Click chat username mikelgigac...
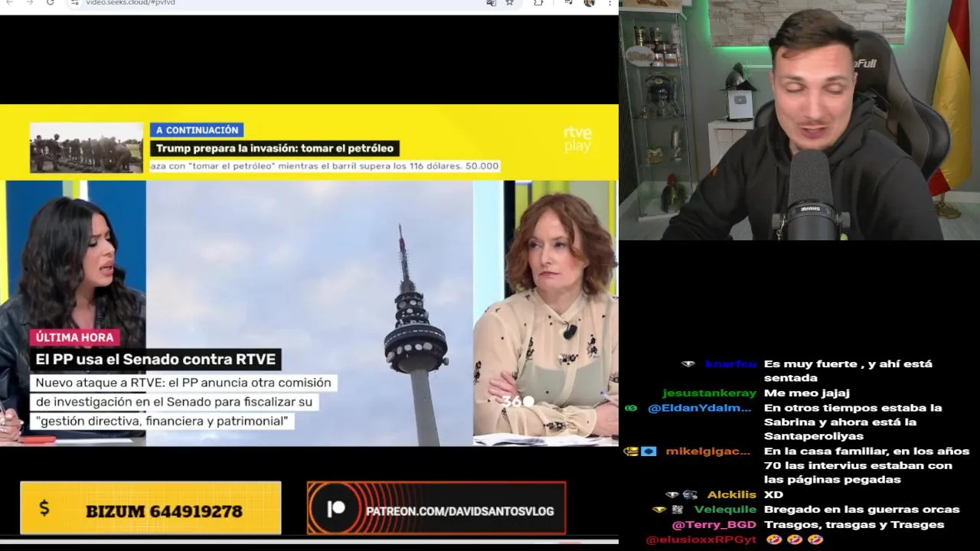 [x=707, y=452]
